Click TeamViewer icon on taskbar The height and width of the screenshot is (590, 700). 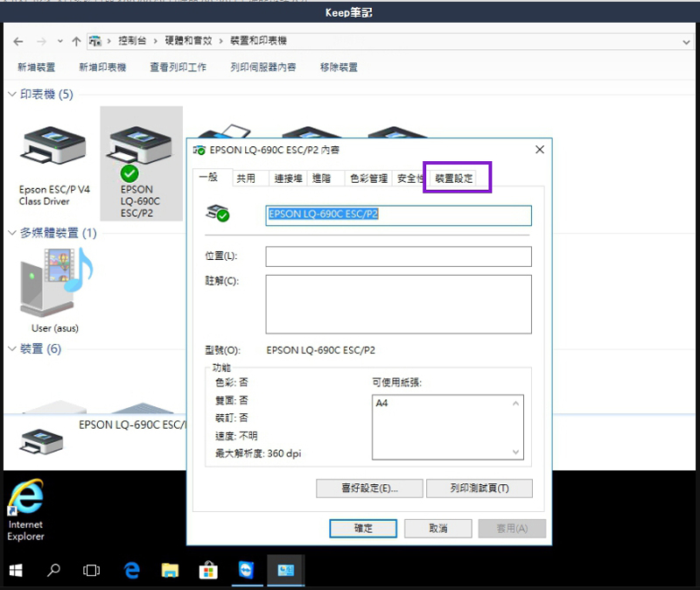(247, 571)
